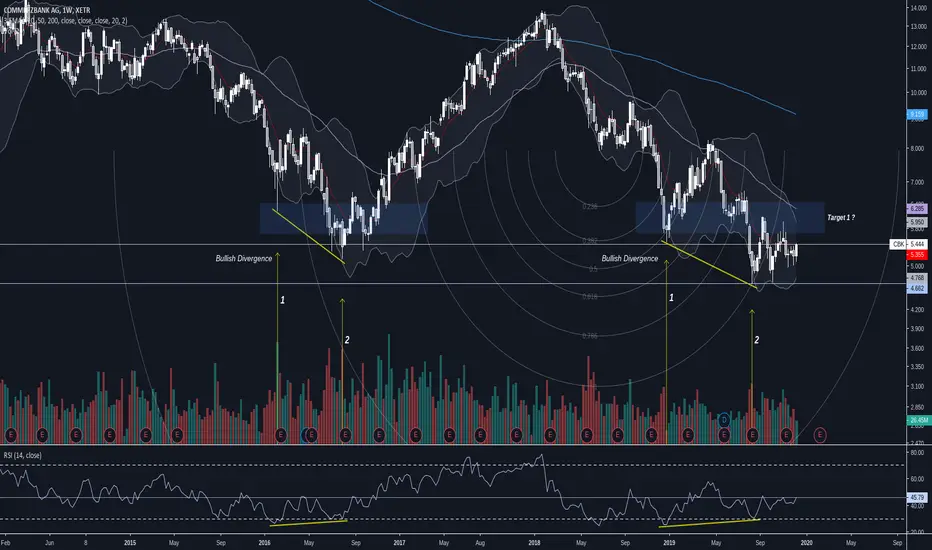Click the gray 4.768 price label
Image resolution: width=932 pixels, height=550 pixels.
click(x=917, y=278)
